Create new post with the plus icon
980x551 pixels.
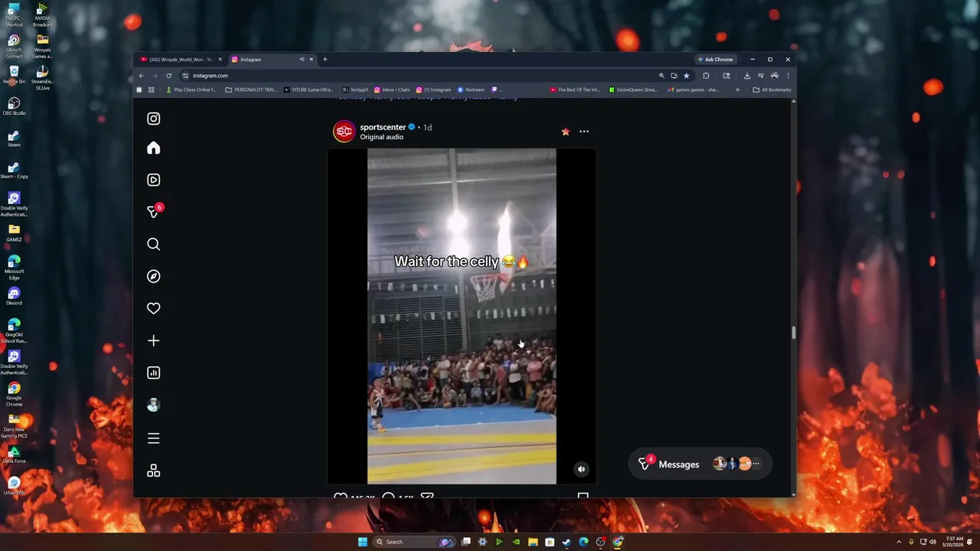[x=153, y=341]
